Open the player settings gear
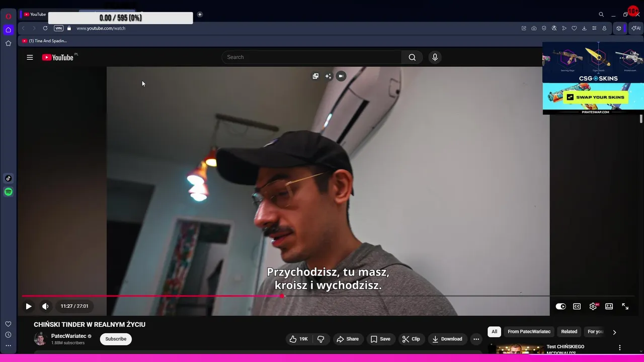This screenshot has height=362, width=644. (593, 306)
